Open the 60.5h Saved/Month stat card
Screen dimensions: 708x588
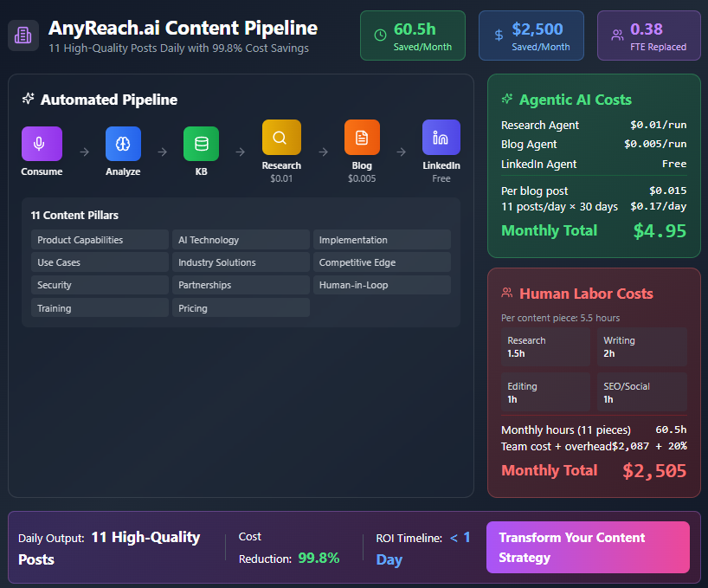(x=413, y=36)
